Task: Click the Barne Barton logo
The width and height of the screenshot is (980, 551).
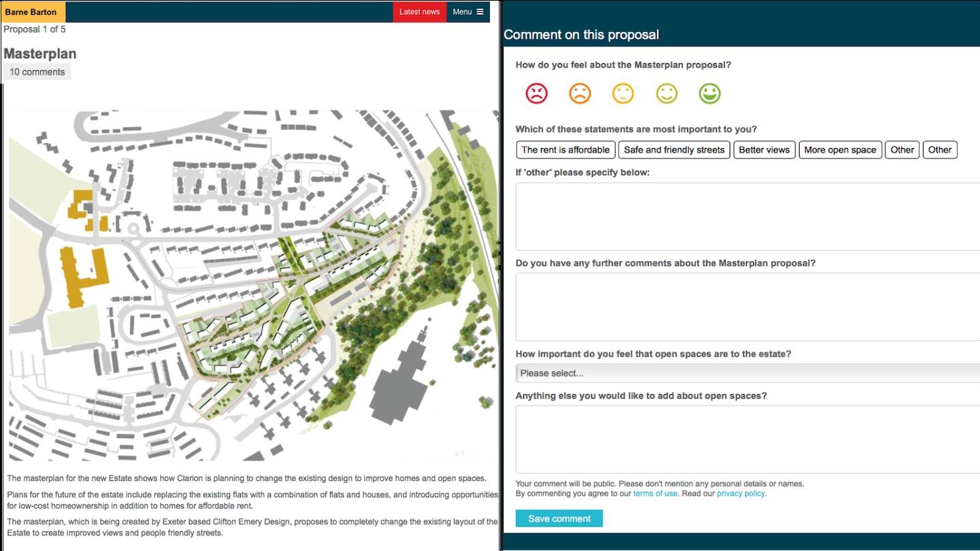Action: tap(31, 12)
